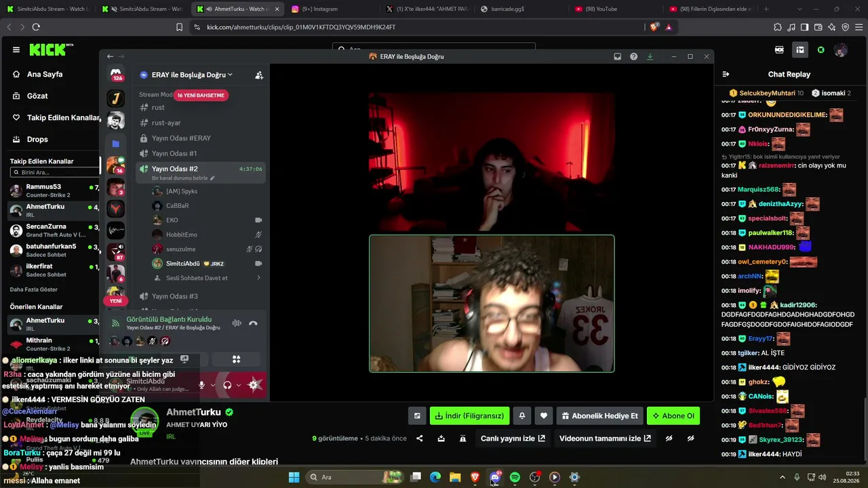The width and height of the screenshot is (868, 488).
Task: Show the browser sidebar panel icon
Action: point(804,27)
